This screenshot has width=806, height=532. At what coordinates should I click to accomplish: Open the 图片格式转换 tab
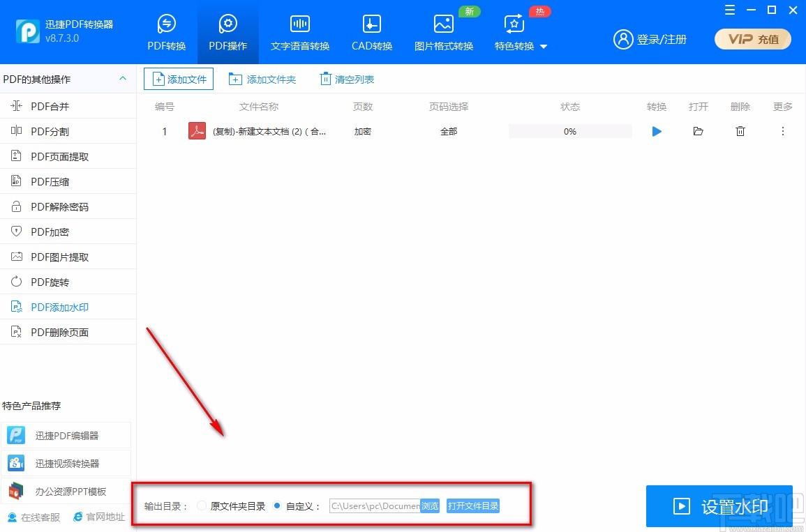pos(443,31)
